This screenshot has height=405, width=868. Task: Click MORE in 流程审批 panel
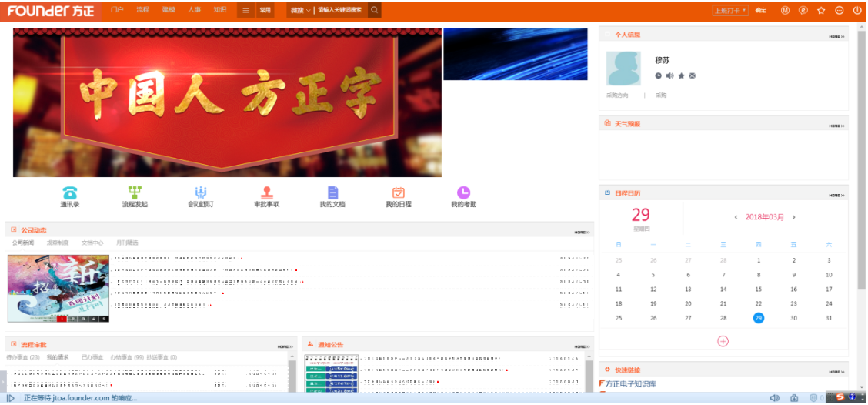pyautogui.click(x=285, y=346)
